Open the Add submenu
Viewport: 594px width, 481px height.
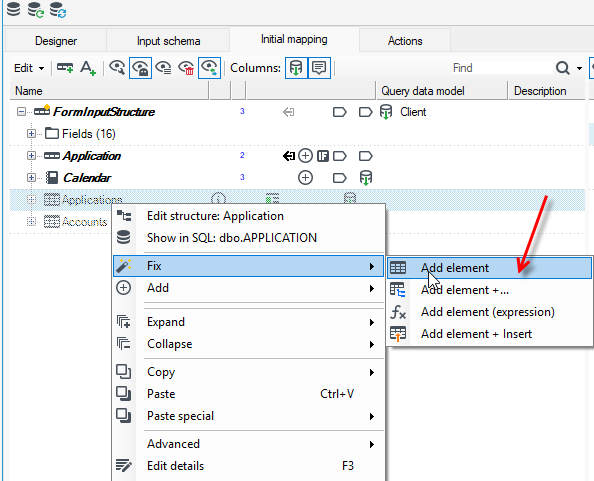tap(249, 288)
